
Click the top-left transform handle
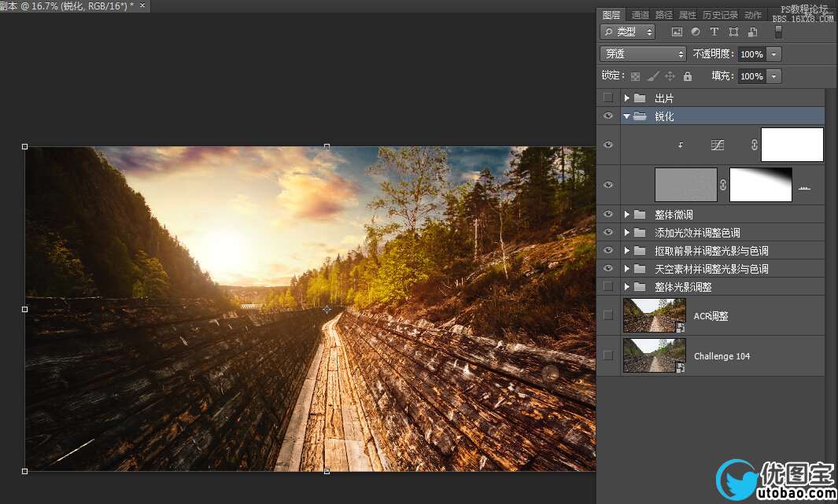tap(24, 146)
